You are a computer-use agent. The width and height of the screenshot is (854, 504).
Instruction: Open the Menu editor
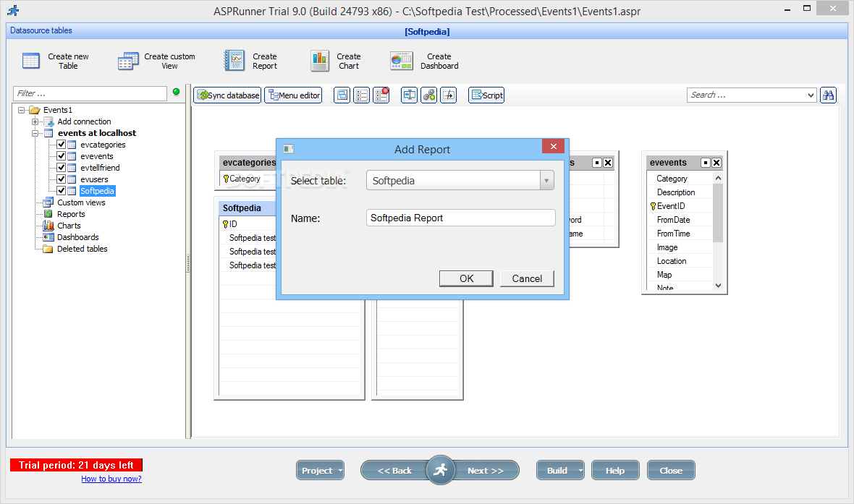tap(293, 95)
